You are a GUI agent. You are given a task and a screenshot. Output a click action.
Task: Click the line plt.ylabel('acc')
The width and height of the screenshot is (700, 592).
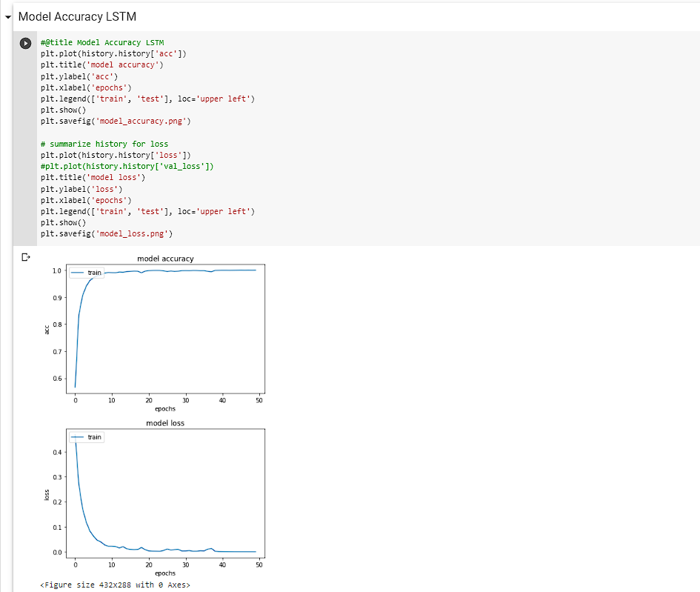pyautogui.click(x=79, y=76)
